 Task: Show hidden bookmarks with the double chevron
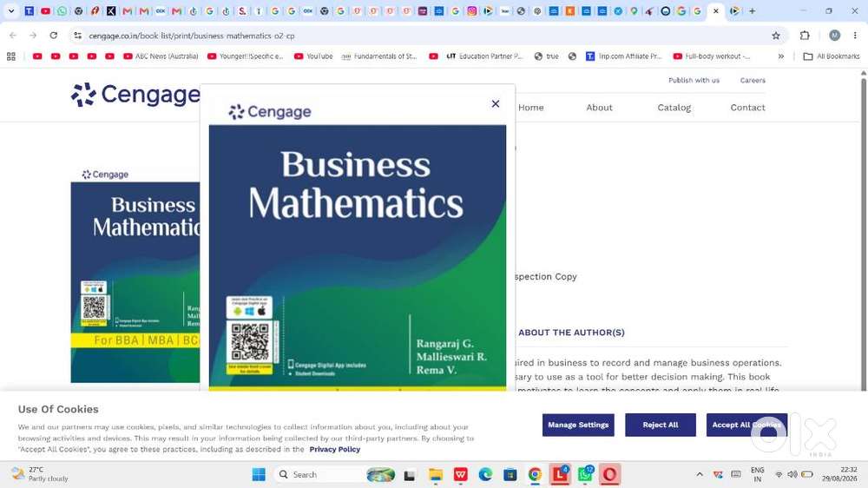(x=780, y=56)
